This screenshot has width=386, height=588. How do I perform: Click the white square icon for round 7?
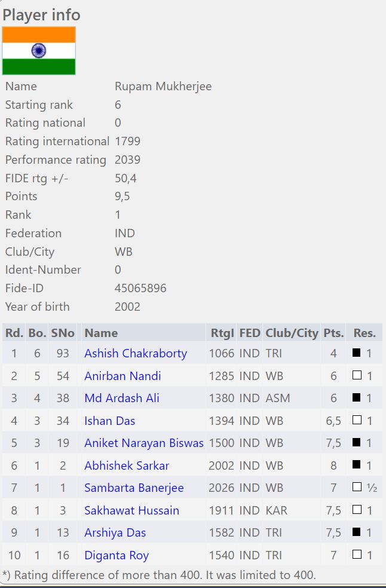357,488
